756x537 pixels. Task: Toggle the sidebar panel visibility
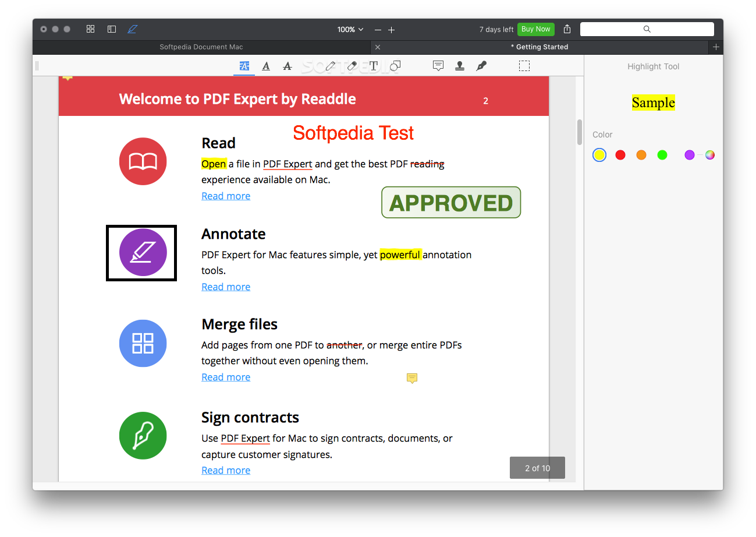click(x=111, y=29)
